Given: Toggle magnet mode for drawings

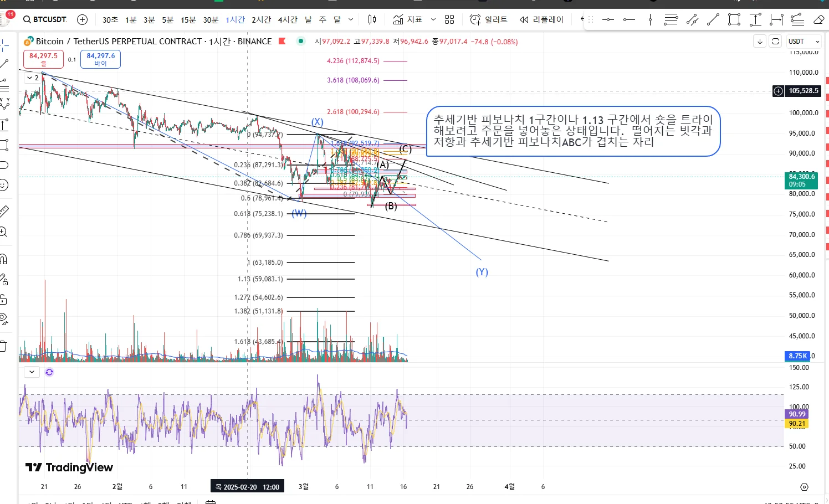Looking at the screenshot, I should point(4,259).
